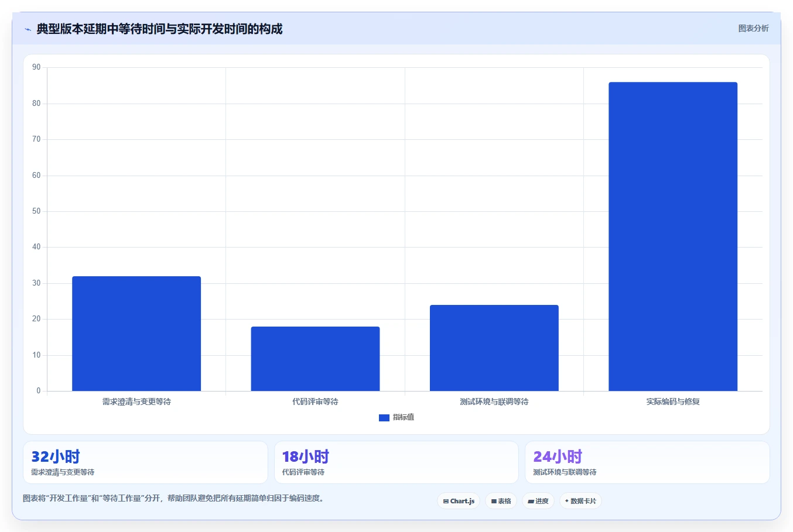
Task: Click 代码评审等待 caption under 18小时
Action: 303,472
